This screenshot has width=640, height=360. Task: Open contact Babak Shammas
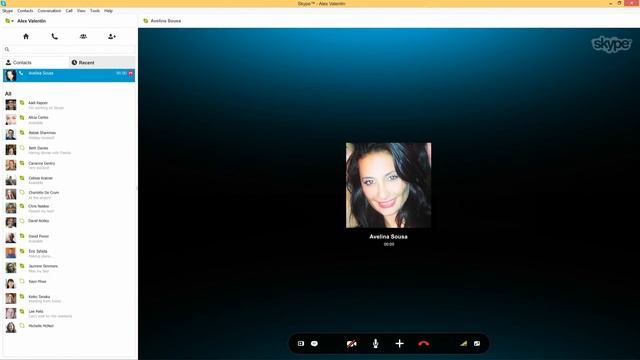tap(69, 135)
